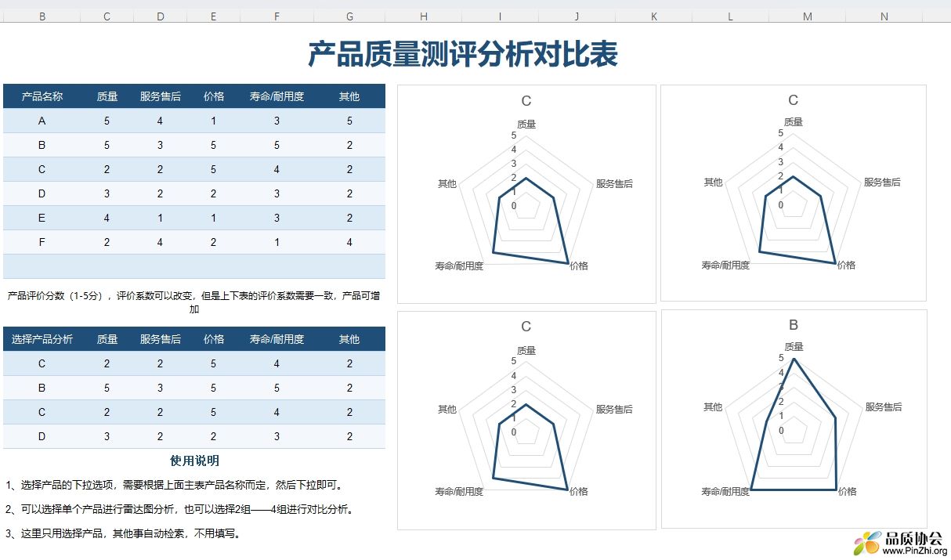Viewport: 951px width, 560px height.
Task: Select column B header
Action: 42,16
